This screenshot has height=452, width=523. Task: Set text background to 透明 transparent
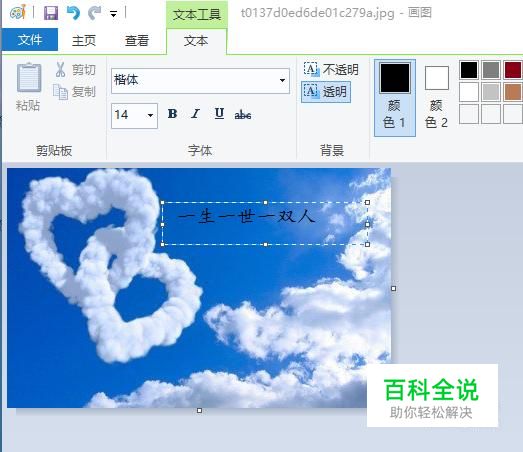[x=326, y=91]
